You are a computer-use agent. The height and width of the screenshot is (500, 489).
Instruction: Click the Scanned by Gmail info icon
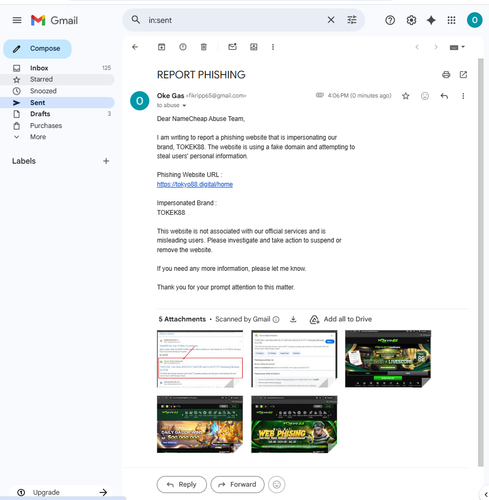click(x=276, y=320)
